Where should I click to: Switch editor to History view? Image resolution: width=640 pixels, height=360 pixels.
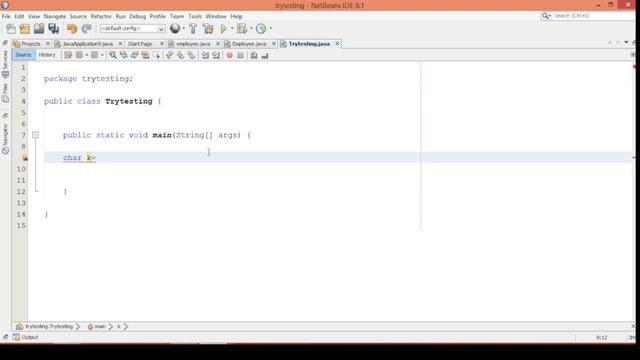pyautogui.click(x=47, y=55)
